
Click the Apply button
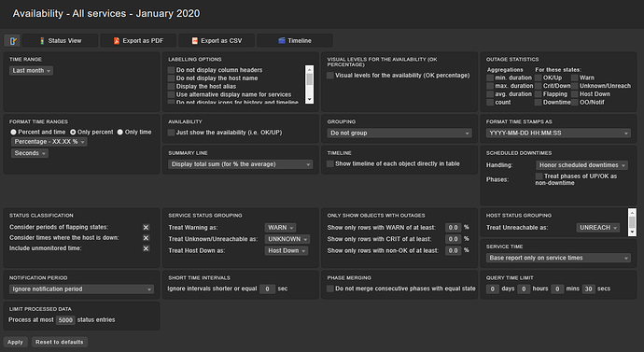pos(16,342)
